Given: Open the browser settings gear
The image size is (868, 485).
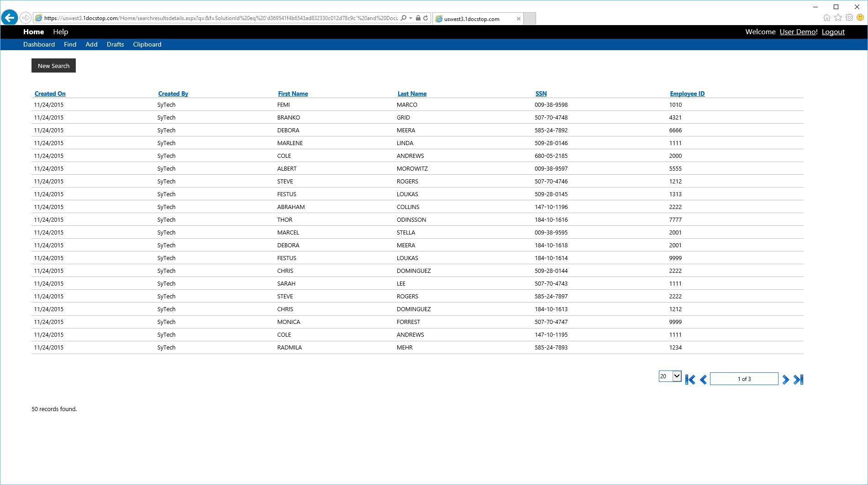Looking at the screenshot, I should pos(849,18).
